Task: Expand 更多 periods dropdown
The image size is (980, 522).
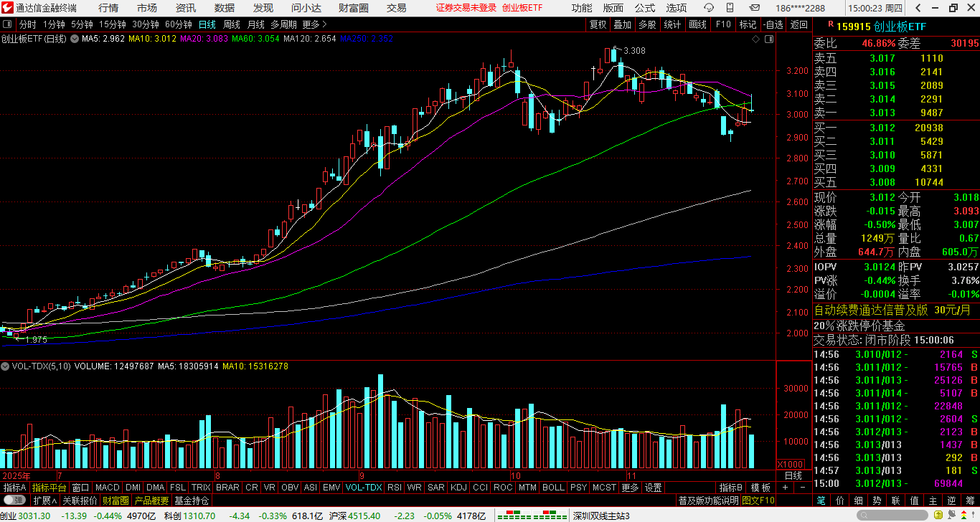Action: click(314, 24)
